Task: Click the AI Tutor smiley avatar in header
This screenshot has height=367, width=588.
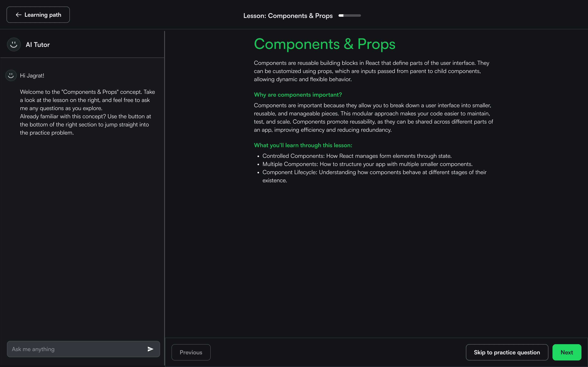Action: pyautogui.click(x=14, y=44)
